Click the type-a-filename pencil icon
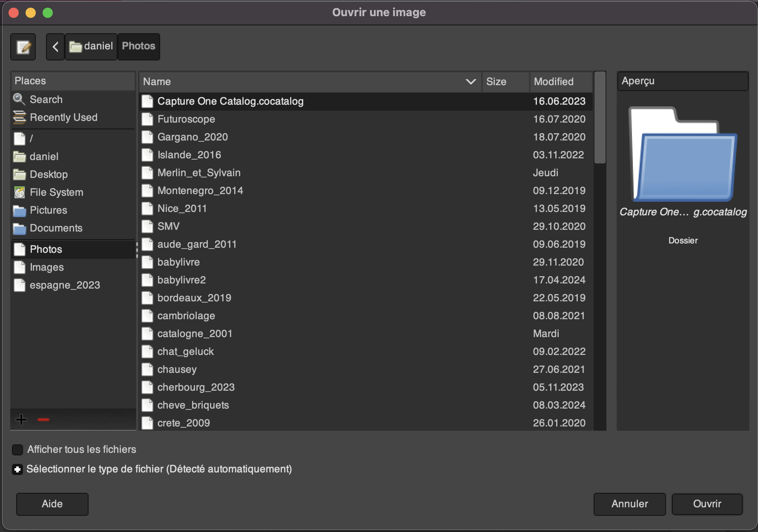This screenshot has width=758, height=532. pos(23,47)
